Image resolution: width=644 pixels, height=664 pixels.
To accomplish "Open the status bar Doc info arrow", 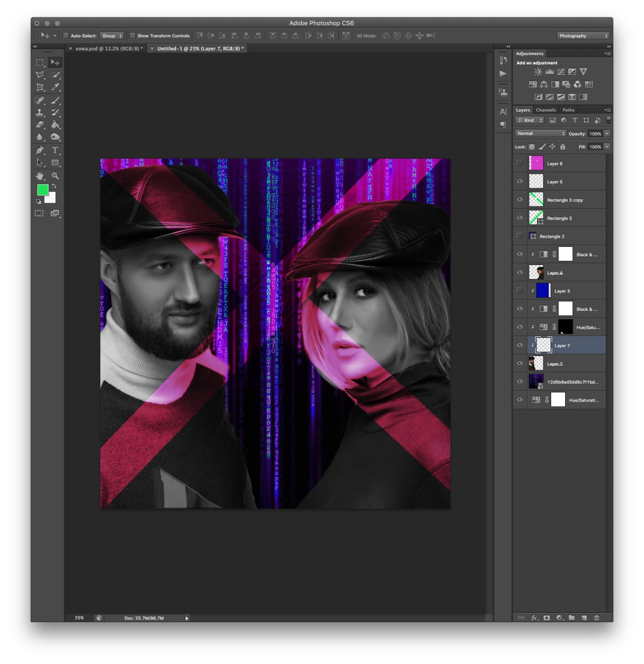I will [x=187, y=618].
